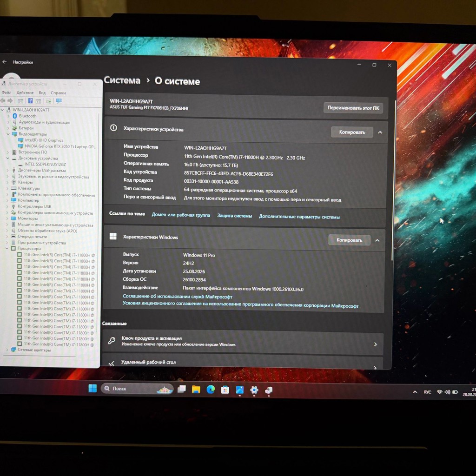Expand Bluetooth node in Device Manager
Screen dimensions: 476x476
coord(8,116)
